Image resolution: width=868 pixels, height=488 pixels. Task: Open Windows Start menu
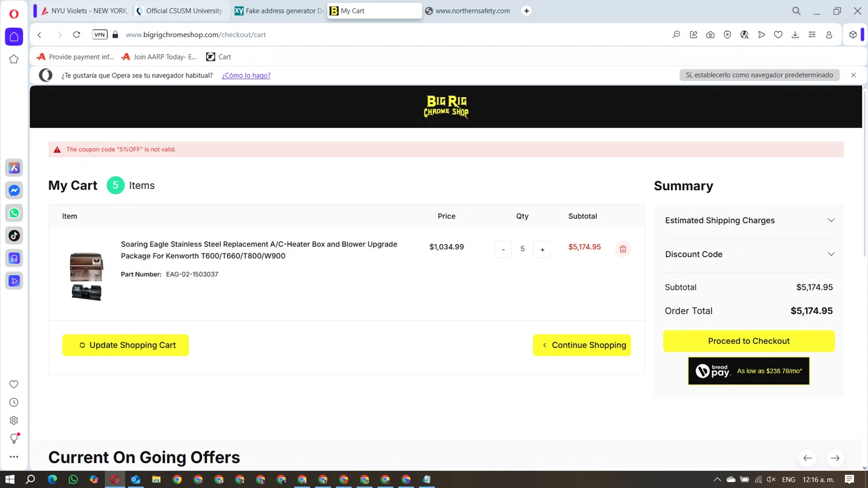10,479
